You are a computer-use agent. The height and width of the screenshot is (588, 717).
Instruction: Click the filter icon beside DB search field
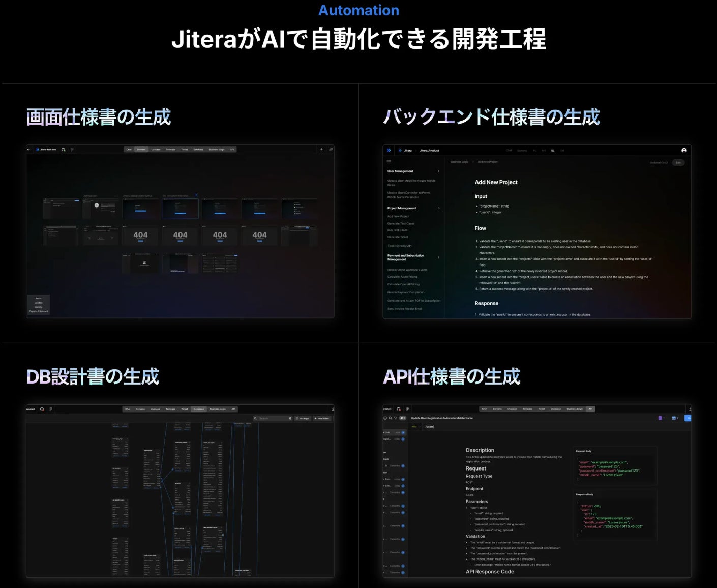click(290, 418)
